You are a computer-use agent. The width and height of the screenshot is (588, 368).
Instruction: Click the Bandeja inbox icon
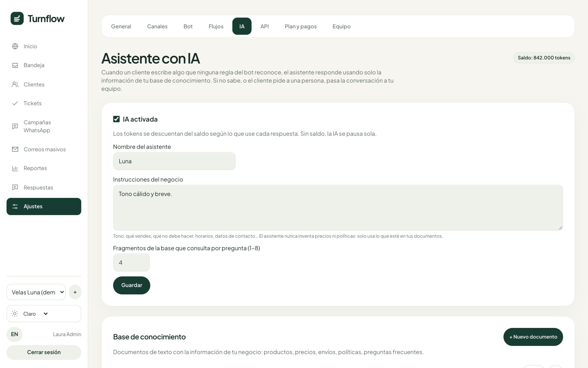tap(15, 65)
